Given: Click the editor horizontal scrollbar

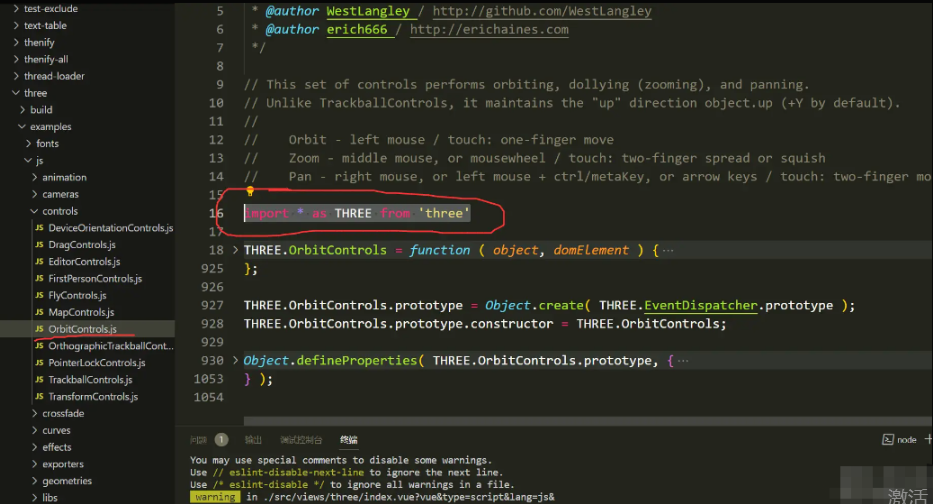Looking at the screenshot, I should [588, 421].
